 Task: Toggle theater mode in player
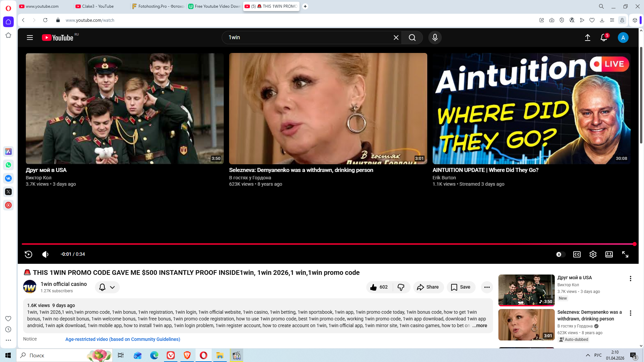(x=609, y=254)
